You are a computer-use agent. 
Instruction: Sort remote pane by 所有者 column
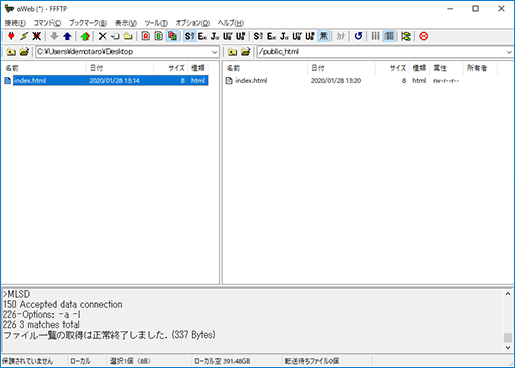click(x=480, y=68)
